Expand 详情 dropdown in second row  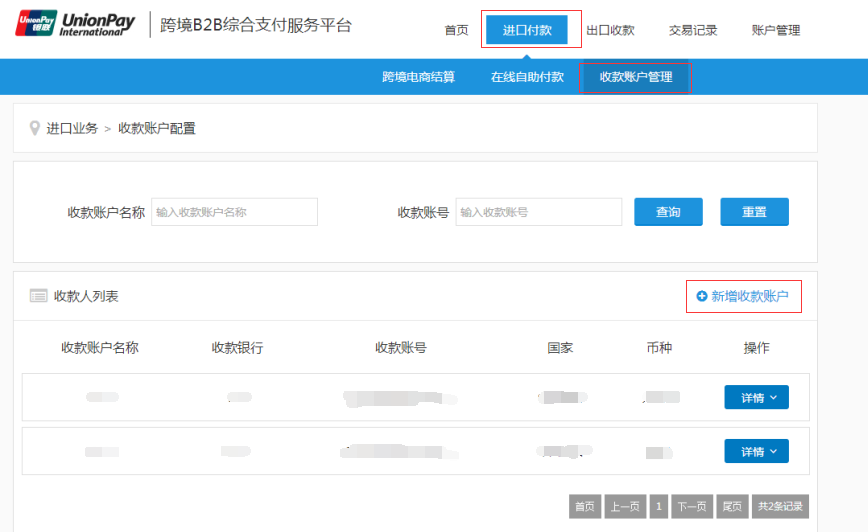tap(756, 452)
